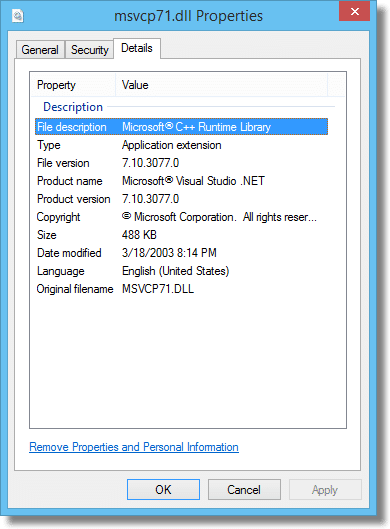Viewport: 390px width, 529px height.
Task: Click value 'Application extension'
Action: [x=171, y=145]
